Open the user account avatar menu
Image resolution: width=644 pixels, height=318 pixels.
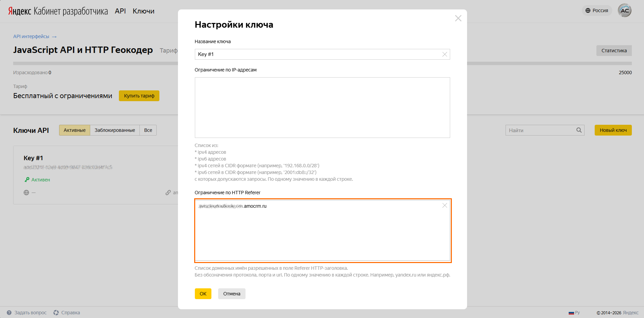click(x=624, y=10)
